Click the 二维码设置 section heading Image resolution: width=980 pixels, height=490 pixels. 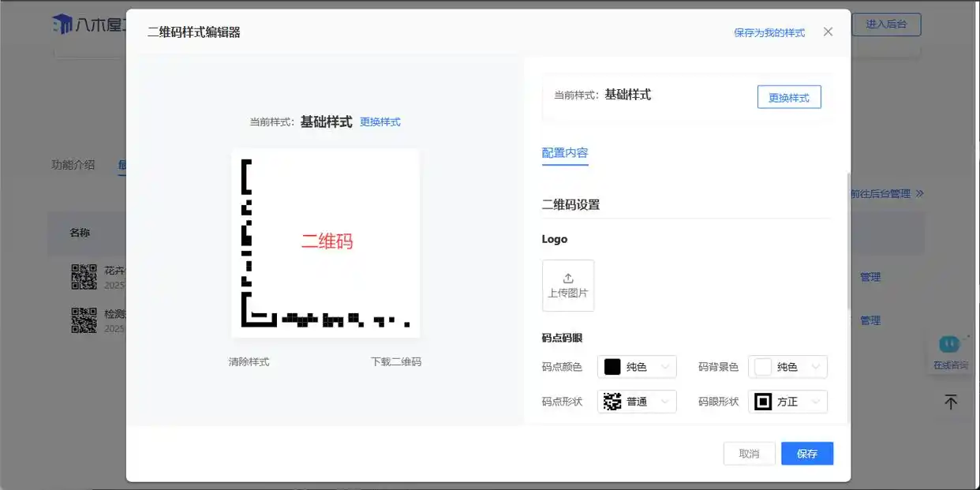click(570, 204)
